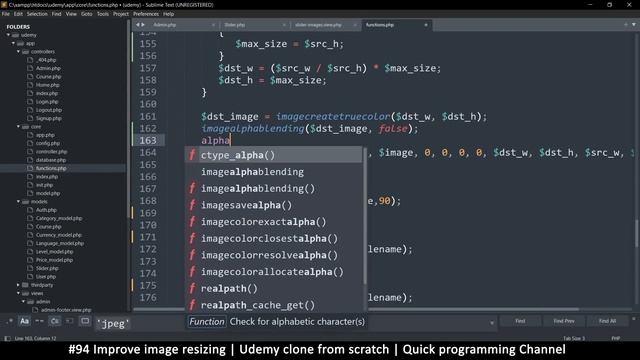Open the Tools menu
Viewport: 640px width, 360px height.
pyautogui.click(x=102, y=14)
